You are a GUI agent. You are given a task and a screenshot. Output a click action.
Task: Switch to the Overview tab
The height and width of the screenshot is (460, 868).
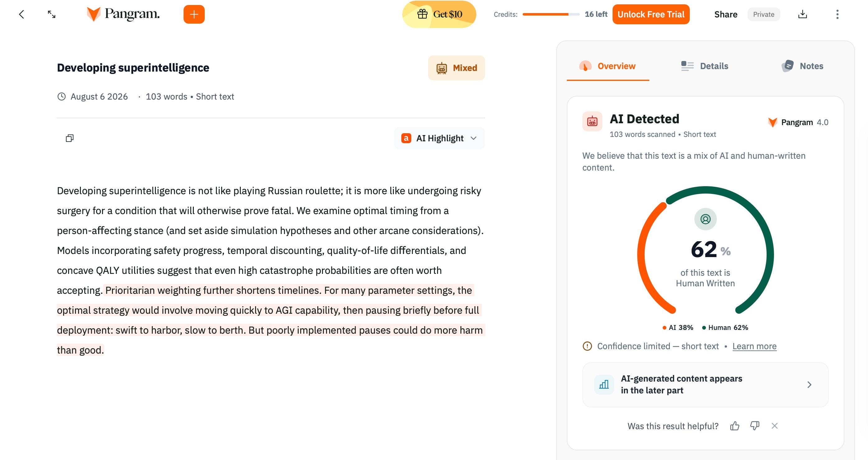608,66
